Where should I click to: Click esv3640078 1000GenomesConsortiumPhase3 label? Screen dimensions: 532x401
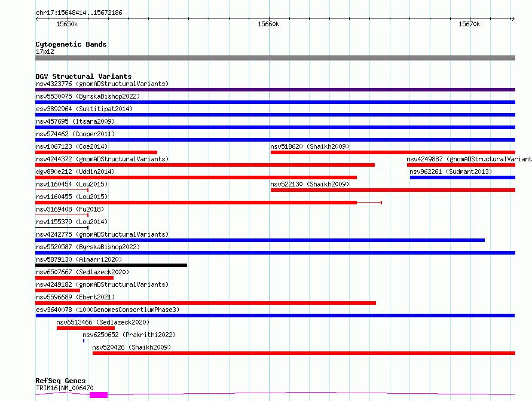coord(108,310)
